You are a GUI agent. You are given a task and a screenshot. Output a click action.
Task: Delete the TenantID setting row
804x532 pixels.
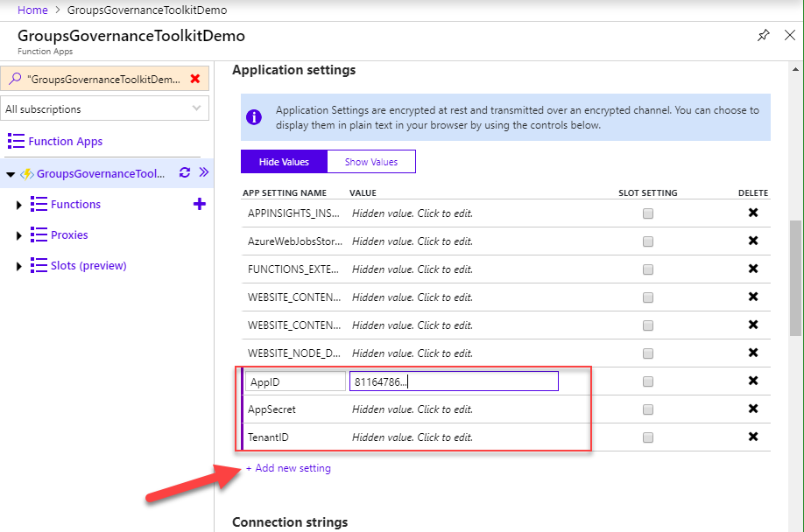click(x=752, y=437)
